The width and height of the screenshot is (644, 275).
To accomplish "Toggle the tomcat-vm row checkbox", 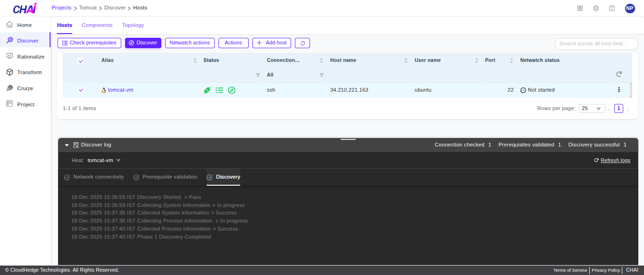I will coord(81,90).
